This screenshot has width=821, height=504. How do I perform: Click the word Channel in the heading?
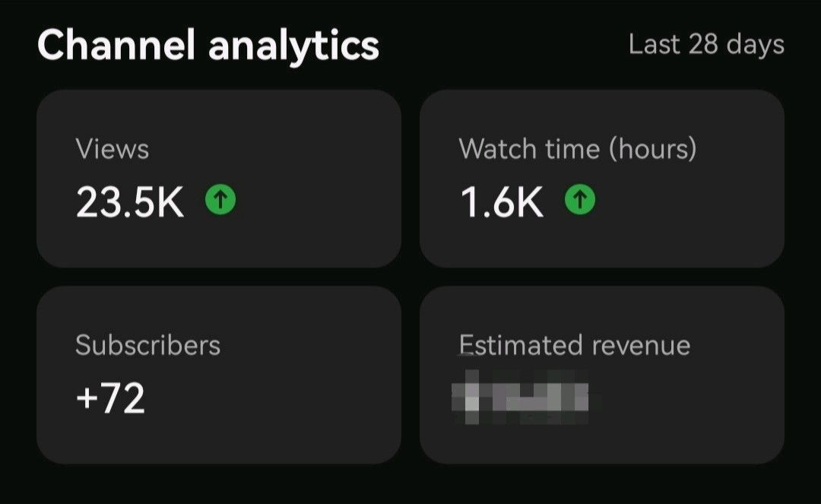point(116,45)
